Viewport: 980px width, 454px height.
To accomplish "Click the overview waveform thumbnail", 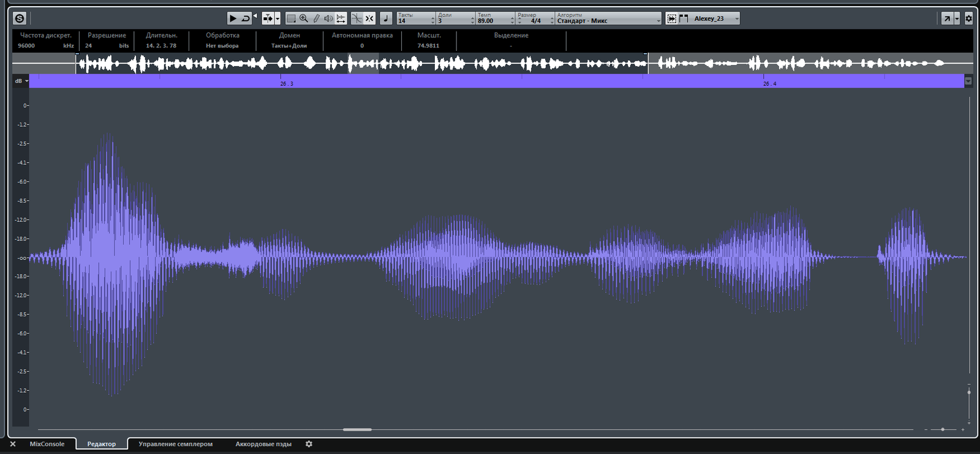I will [492, 63].
